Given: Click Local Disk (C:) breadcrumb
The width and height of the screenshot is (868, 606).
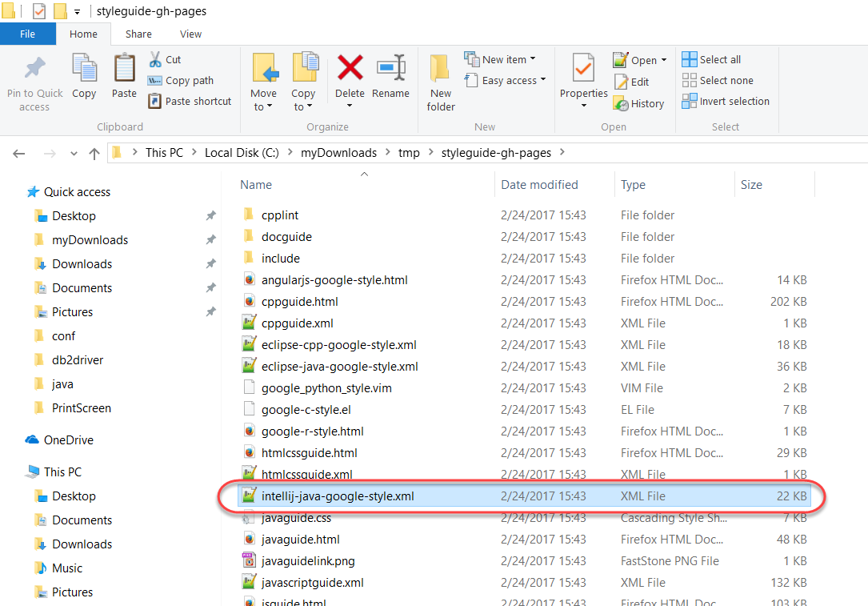Looking at the screenshot, I should pyautogui.click(x=242, y=153).
